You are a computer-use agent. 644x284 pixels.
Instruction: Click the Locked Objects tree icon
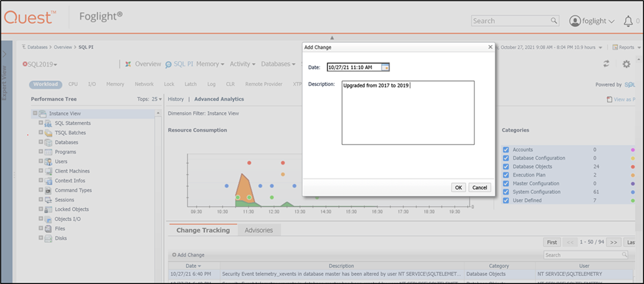coord(48,209)
